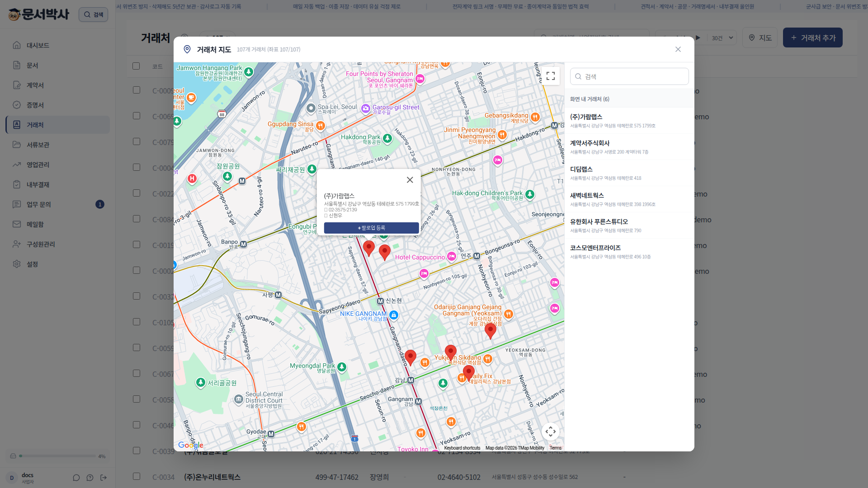Image resolution: width=868 pixels, height=488 pixels.
Task: Click the NIKE GANGNAM shopping icon
Action: pos(394,315)
